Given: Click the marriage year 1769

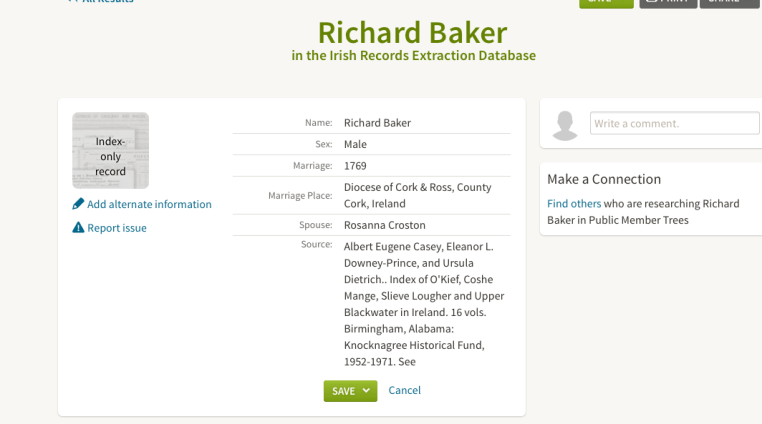Looking at the screenshot, I should pyautogui.click(x=355, y=165).
